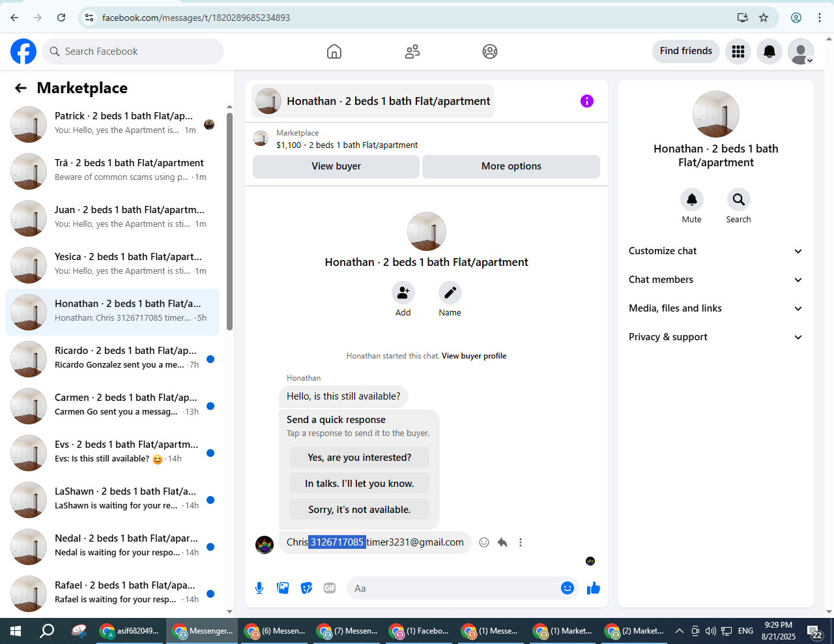Show hidden system tray icons chevron
The width and height of the screenshot is (834, 644).
(x=680, y=631)
